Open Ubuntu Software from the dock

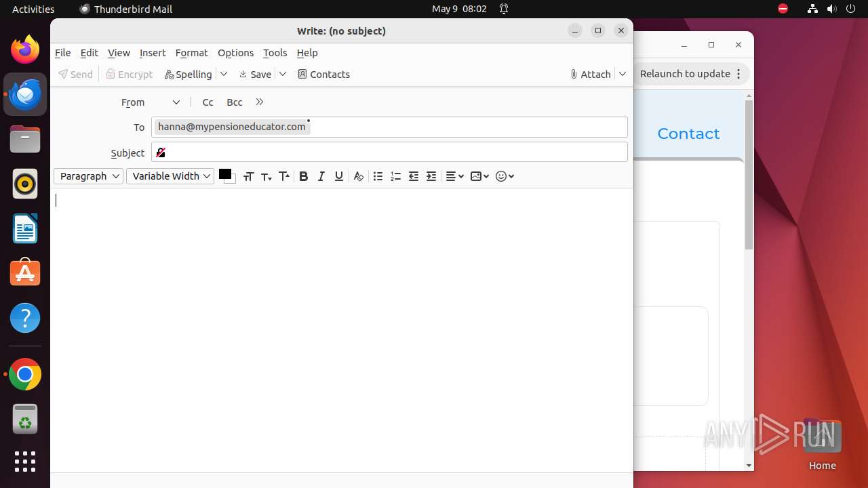click(25, 273)
